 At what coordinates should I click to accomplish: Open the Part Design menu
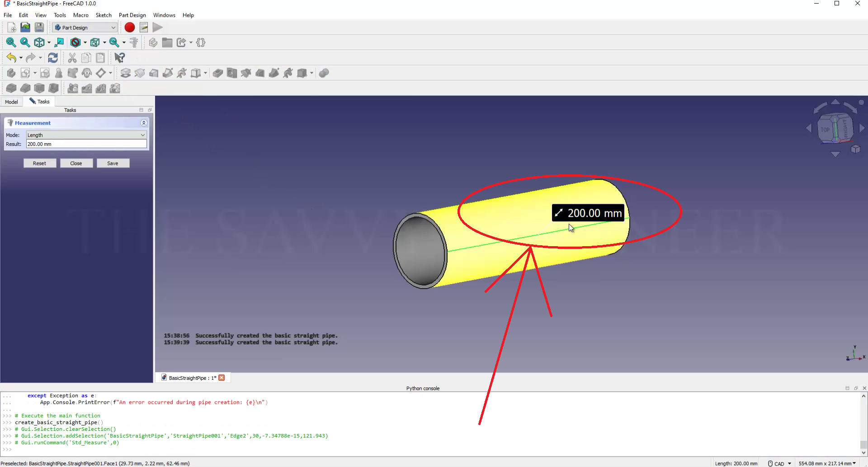pos(132,15)
